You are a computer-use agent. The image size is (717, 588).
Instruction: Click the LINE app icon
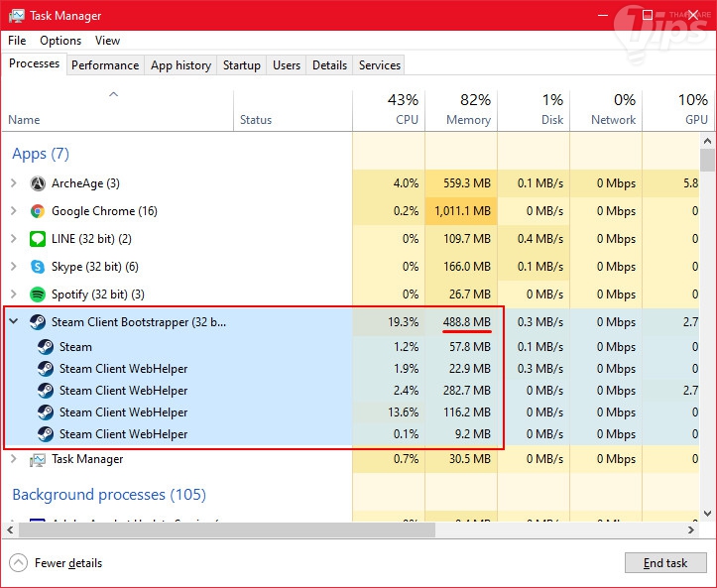pos(38,239)
